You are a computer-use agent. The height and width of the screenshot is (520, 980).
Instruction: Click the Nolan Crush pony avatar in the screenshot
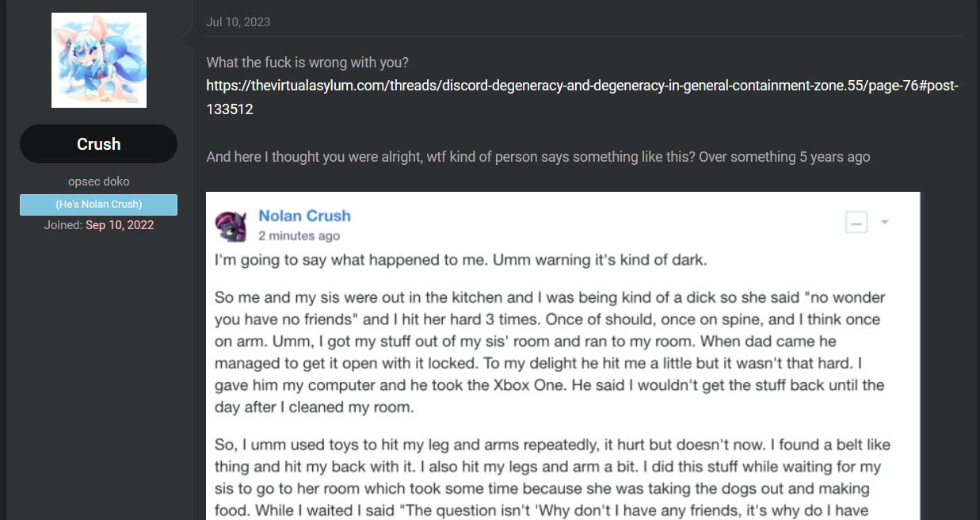click(231, 225)
